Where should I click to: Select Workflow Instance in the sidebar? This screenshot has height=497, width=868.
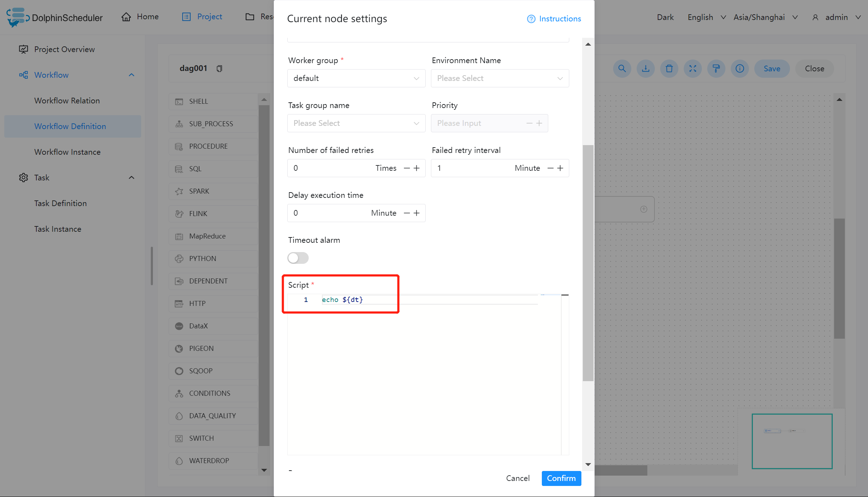tap(67, 152)
